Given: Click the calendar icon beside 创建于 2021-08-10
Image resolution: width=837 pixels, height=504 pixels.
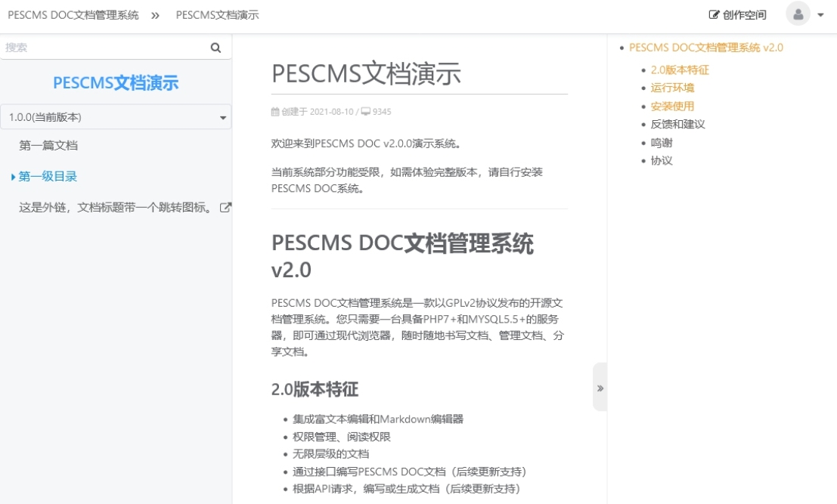Looking at the screenshot, I should [x=274, y=111].
